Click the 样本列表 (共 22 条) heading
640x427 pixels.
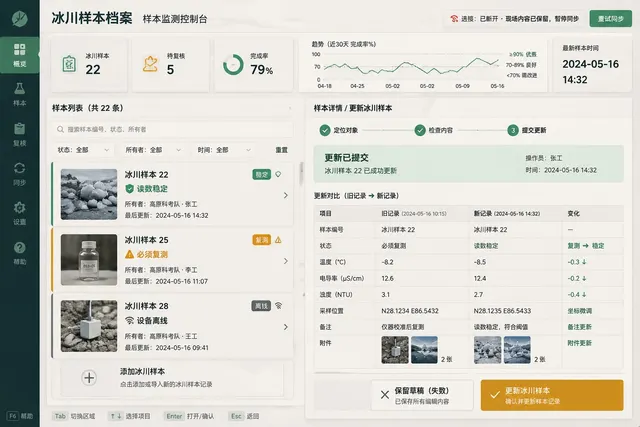(87, 108)
